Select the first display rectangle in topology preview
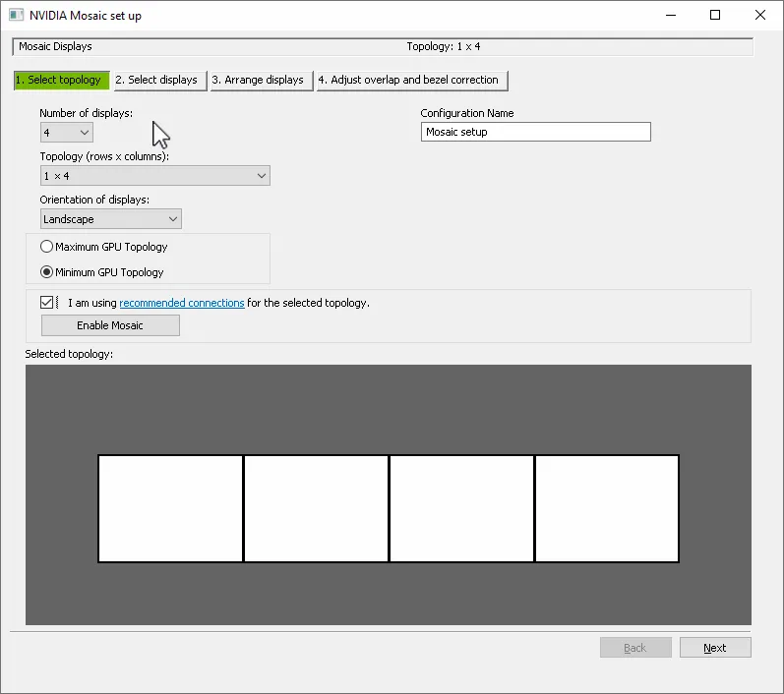784x694 pixels. click(170, 508)
